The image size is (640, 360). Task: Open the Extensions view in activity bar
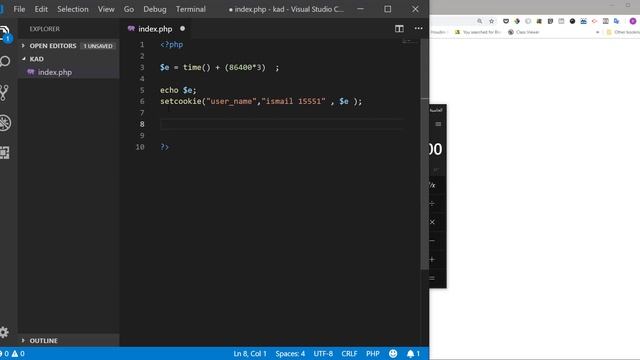pyautogui.click(x=4, y=153)
